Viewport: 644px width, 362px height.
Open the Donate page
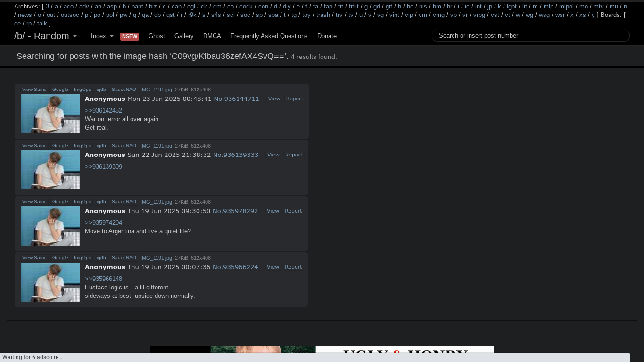[x=327, y=36]
